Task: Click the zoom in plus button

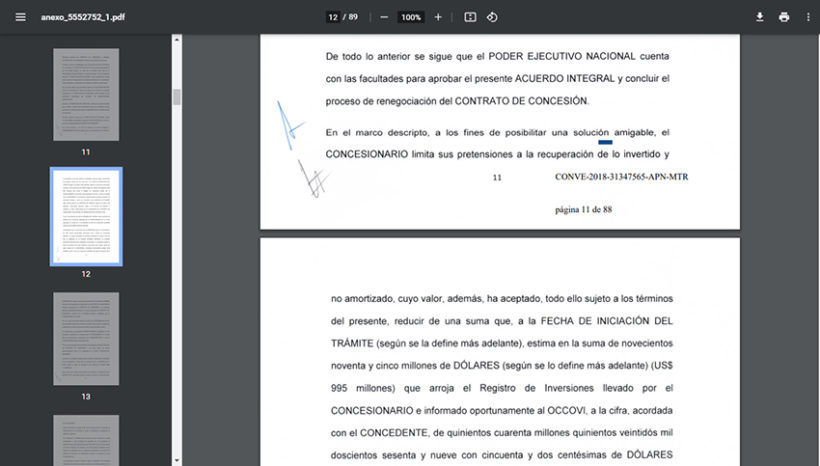Action: click(438, 17)
